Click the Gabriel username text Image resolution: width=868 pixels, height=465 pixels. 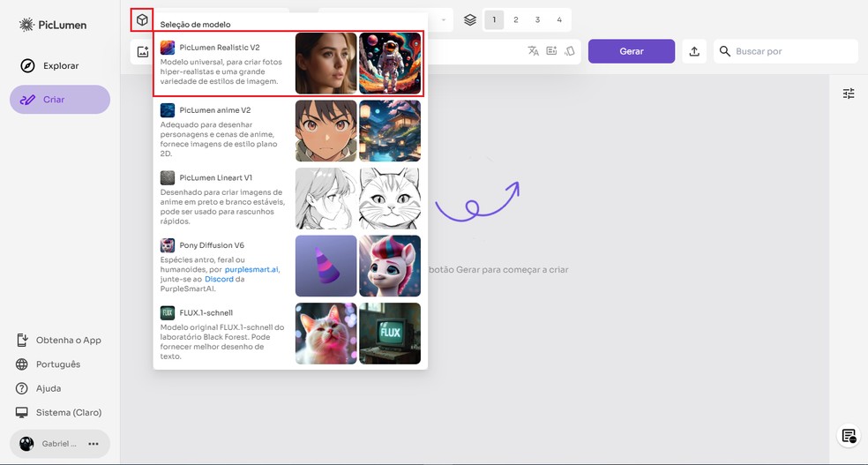pos(59,444)
